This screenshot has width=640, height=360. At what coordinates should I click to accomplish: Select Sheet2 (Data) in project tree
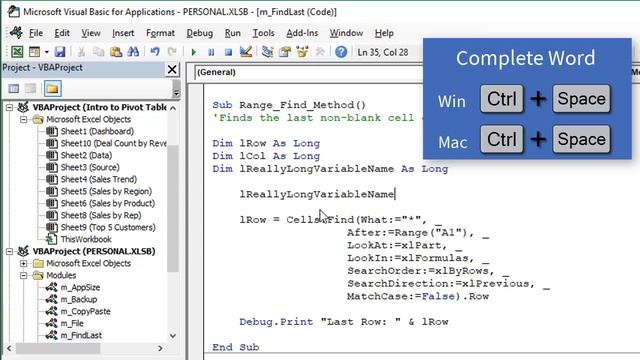(86, 156)
